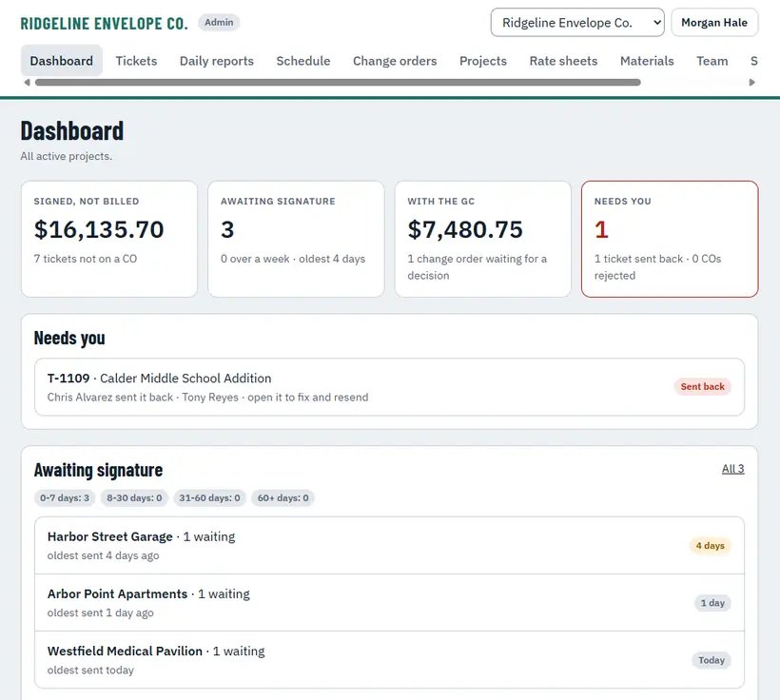This screenshot has height=700, width=780.
Task: Click the Needs you section heading
Action: (x=69, y=338)
